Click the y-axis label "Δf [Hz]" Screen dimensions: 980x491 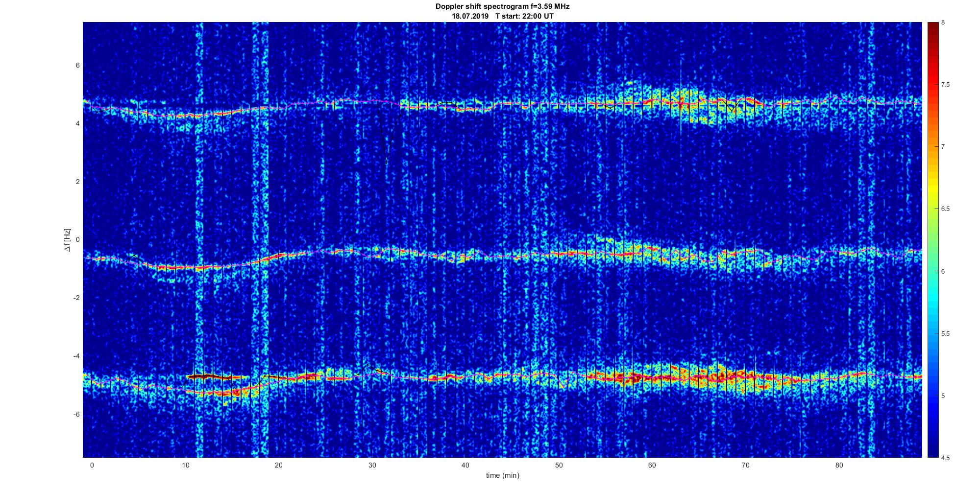67,240
